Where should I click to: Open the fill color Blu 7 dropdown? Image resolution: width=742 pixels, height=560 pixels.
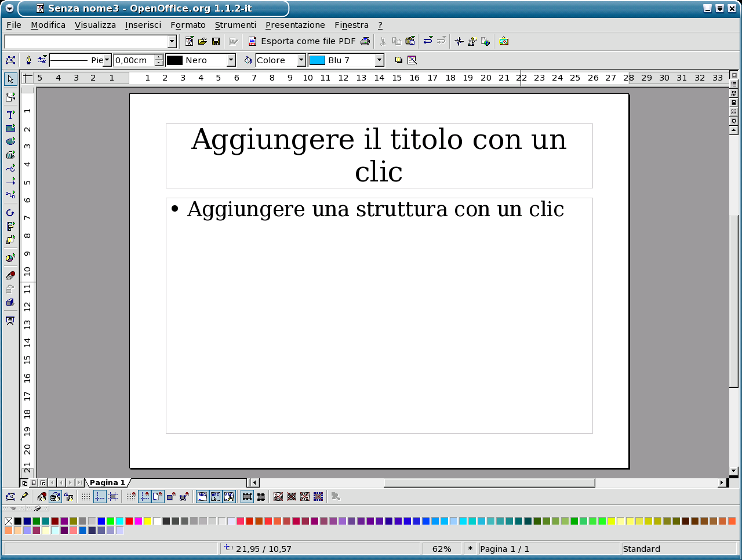[x=379, y=60]
